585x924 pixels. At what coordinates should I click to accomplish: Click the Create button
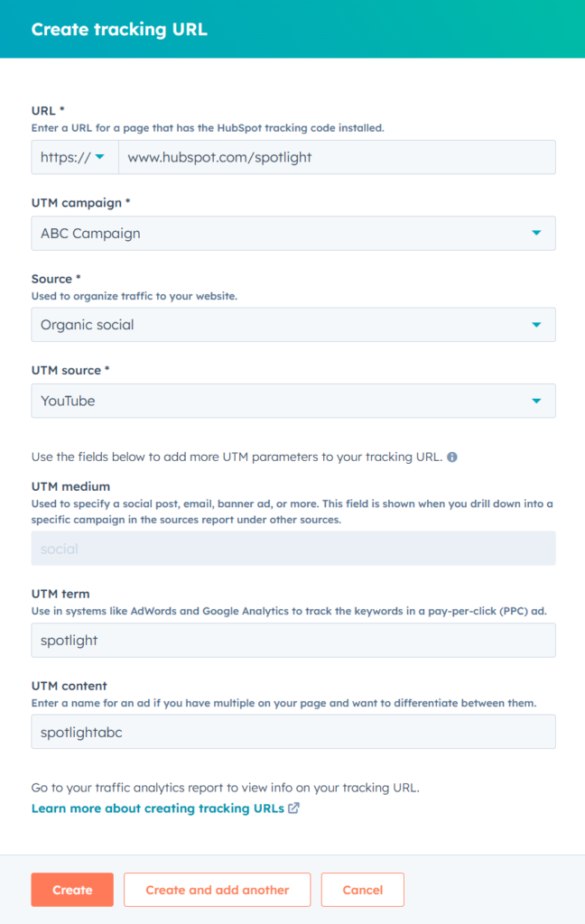pyautogui.click(x=72, y=890)
